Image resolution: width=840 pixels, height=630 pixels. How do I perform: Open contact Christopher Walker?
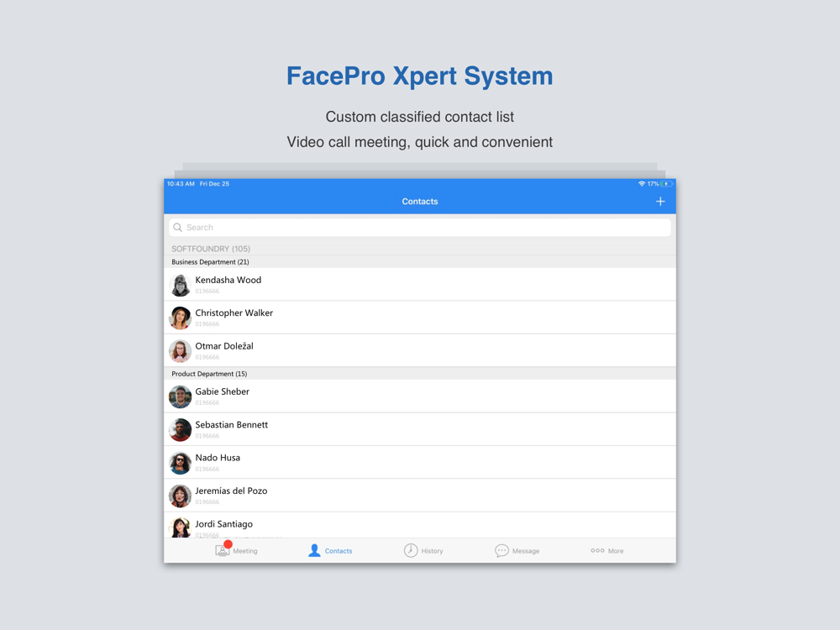pyautogui.click(x=419, y=318)
